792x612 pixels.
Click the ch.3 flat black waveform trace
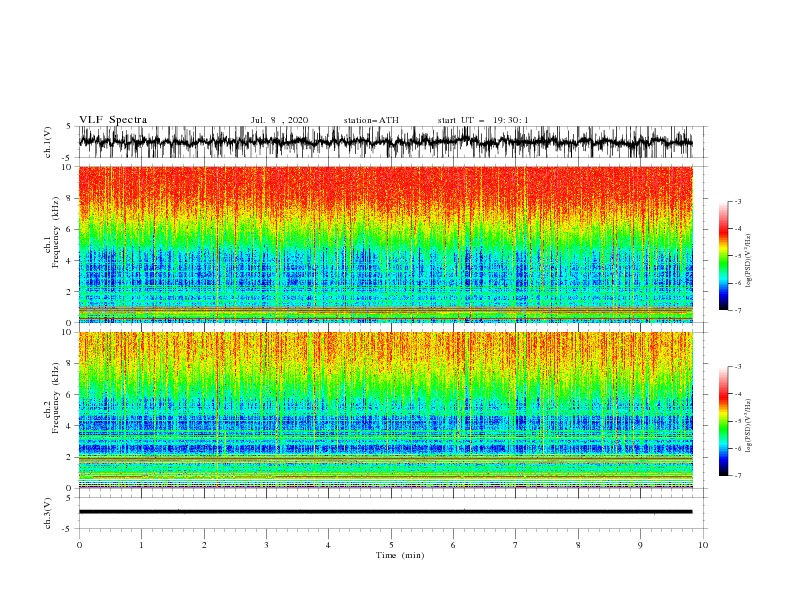(x=385, y=512)
